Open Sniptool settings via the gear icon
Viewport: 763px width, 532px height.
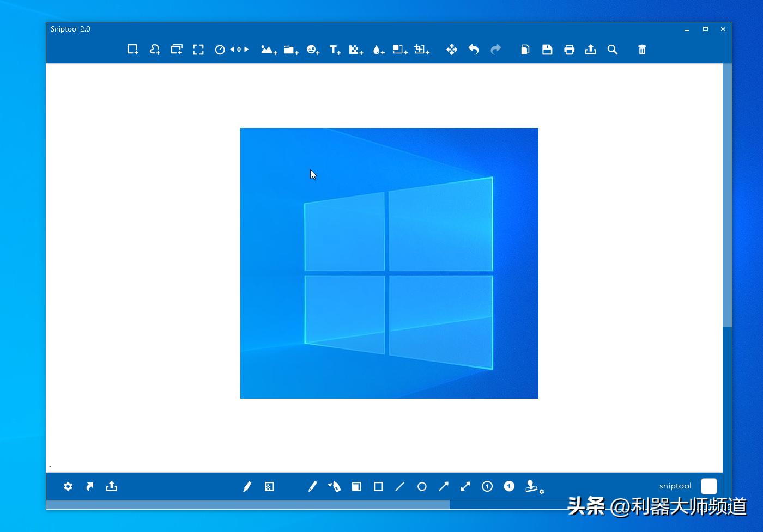pyautogui.click(x=68, y=486)
